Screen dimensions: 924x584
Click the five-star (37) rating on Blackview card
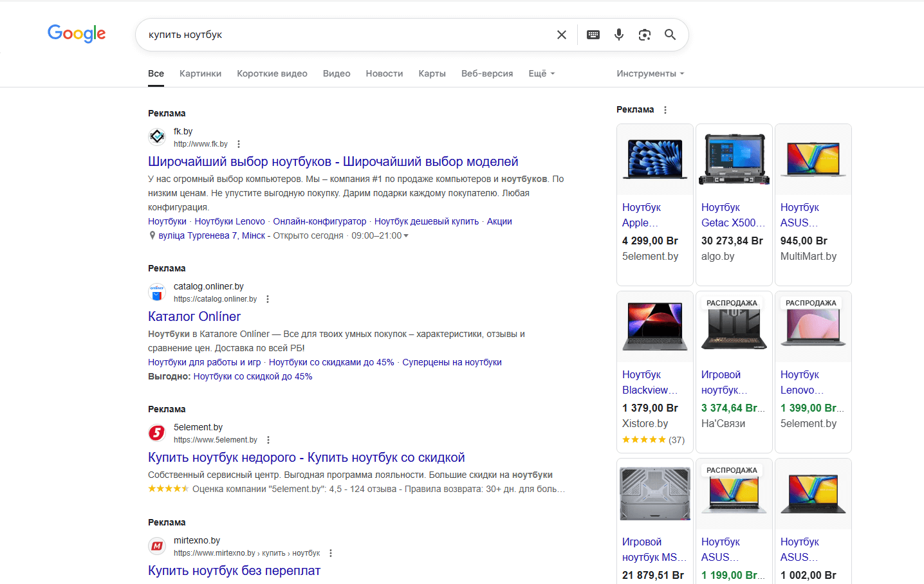pyautogui.click(x=653, y=440)
